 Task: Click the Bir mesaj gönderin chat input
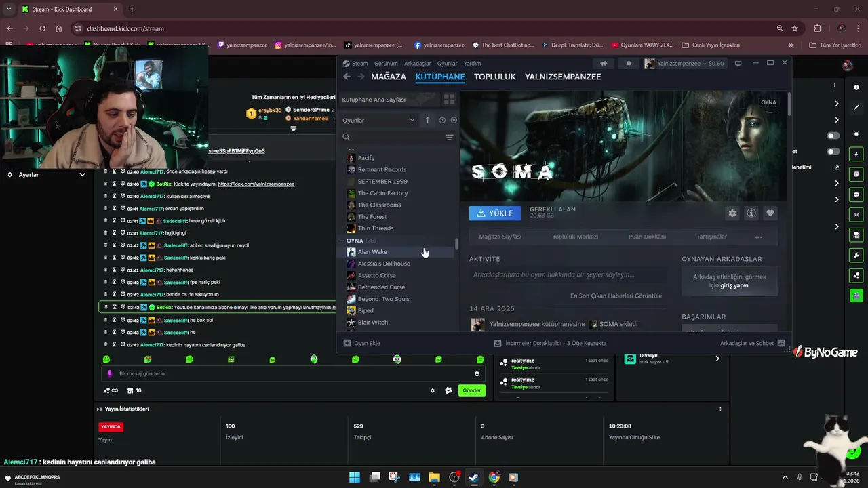pos(292,373)
